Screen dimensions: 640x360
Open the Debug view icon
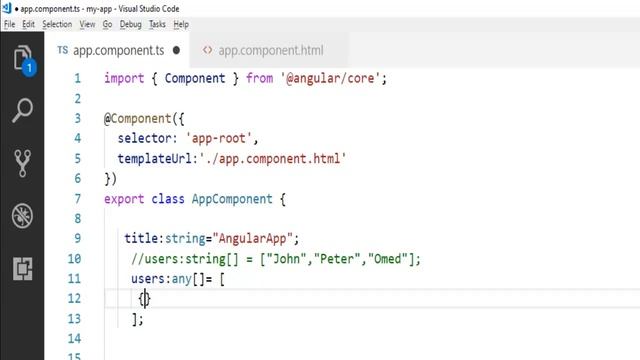(22, 215)
